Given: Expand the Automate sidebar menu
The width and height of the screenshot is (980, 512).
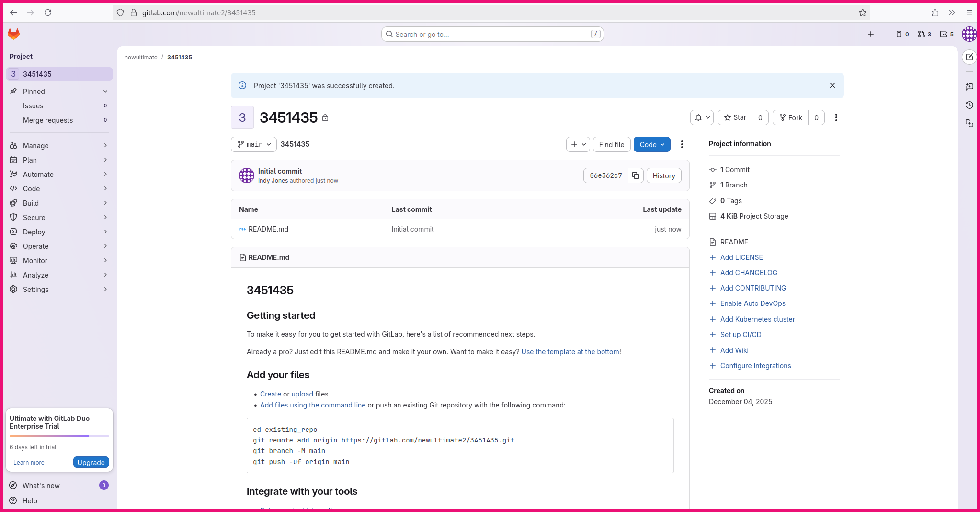Looking at the screenshot, I should click(x=59, y=174).
